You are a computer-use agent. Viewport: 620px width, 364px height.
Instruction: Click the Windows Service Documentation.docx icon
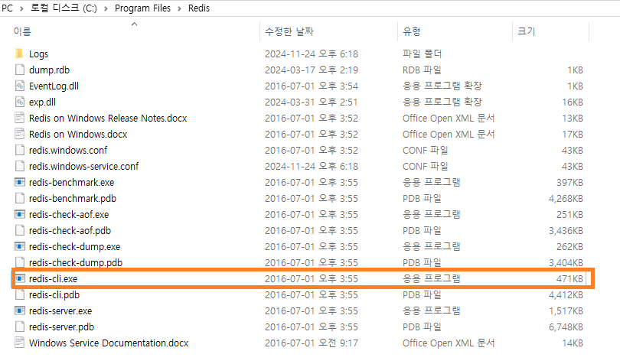(19, 343)
